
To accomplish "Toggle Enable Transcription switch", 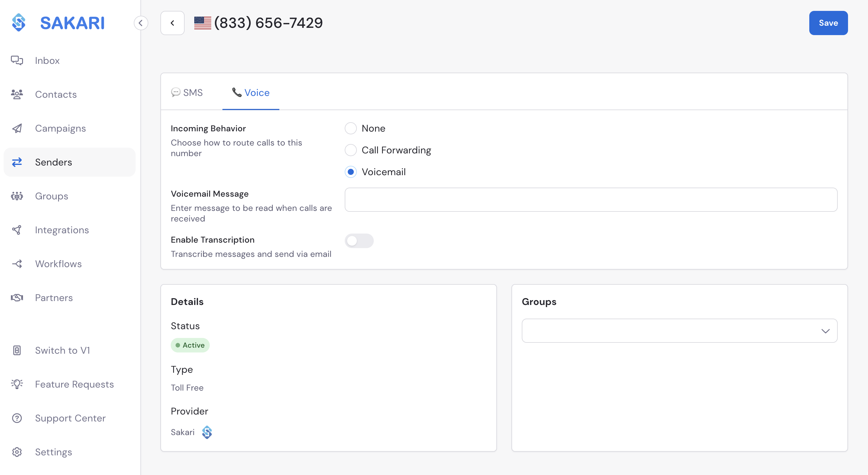I will tap(359, 241).
